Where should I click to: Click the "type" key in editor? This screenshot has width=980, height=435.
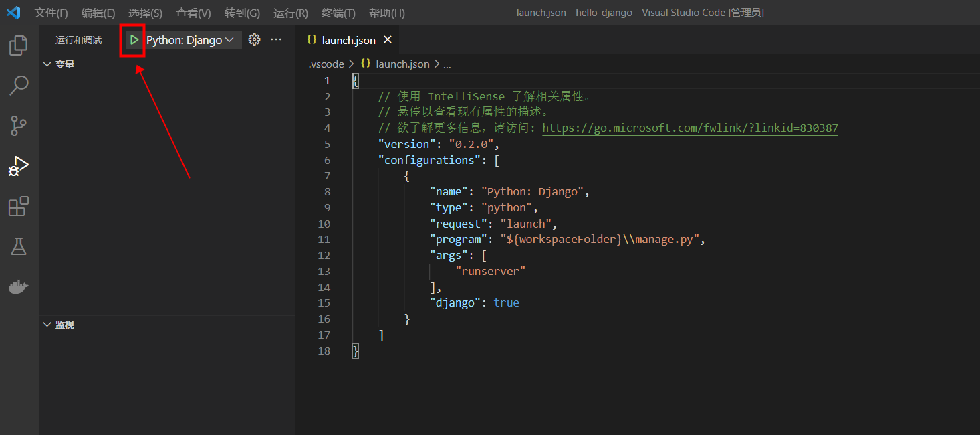point(448,207)
